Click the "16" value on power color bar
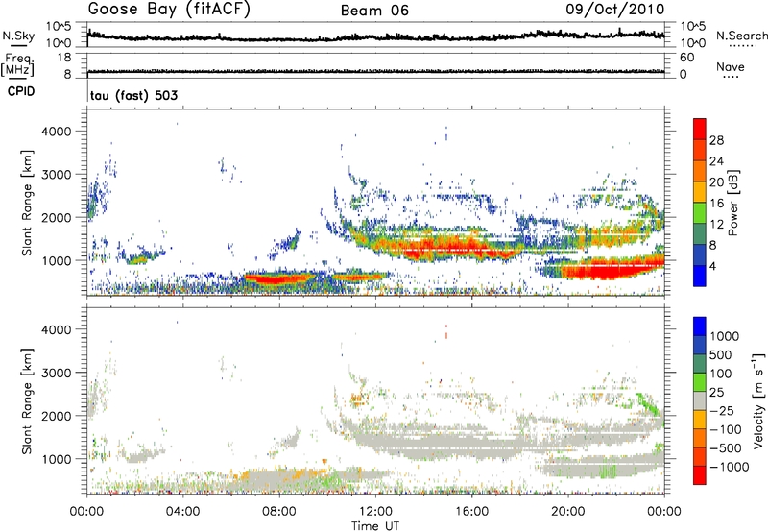768x532 pixels. tap(716, 204)
